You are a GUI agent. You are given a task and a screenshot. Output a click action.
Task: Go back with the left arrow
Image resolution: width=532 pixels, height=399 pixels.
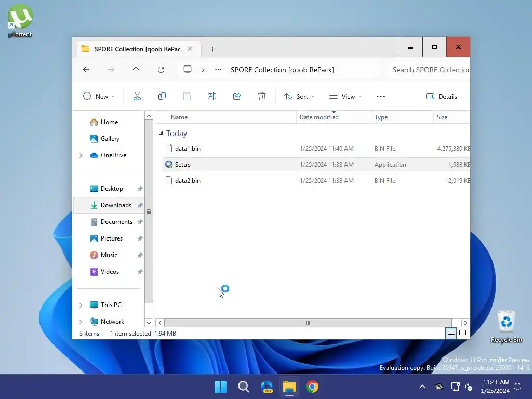pyautogui.click(x=86, y=70)
